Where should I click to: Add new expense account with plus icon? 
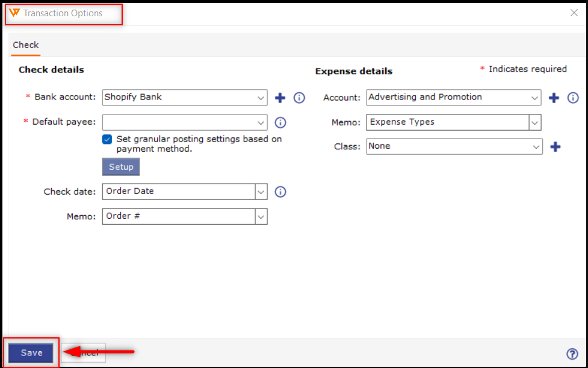tap(554, 98)
